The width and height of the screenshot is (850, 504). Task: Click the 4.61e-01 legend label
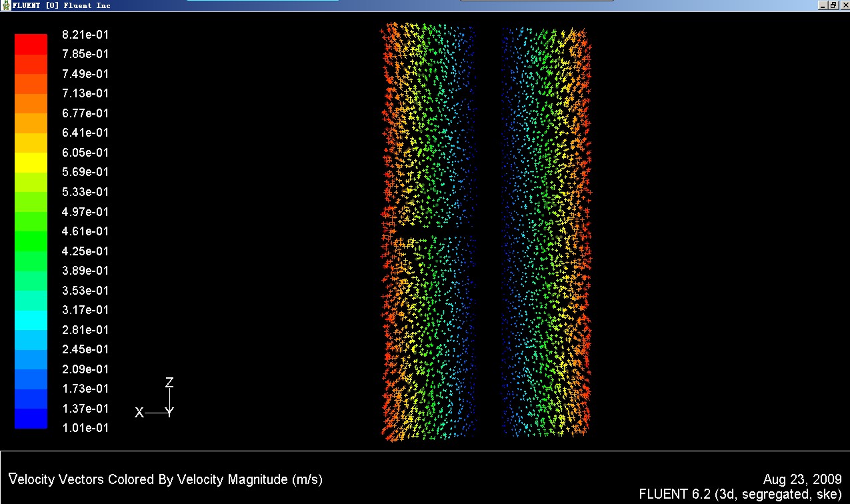pos(85,231)
